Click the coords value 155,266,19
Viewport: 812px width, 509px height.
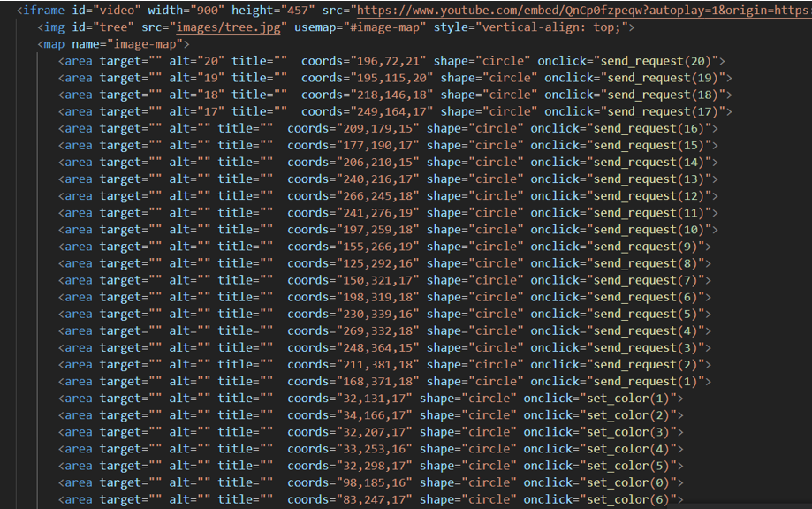tap(377, 247)
